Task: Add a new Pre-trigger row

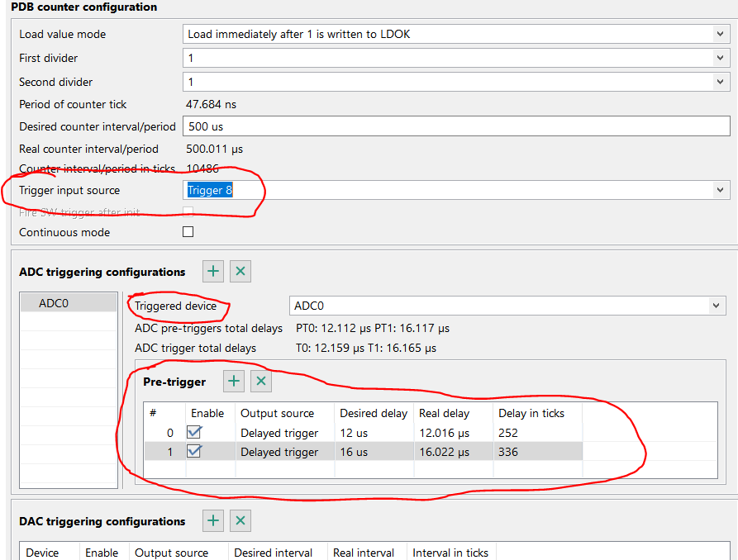Action: [232, 381]
